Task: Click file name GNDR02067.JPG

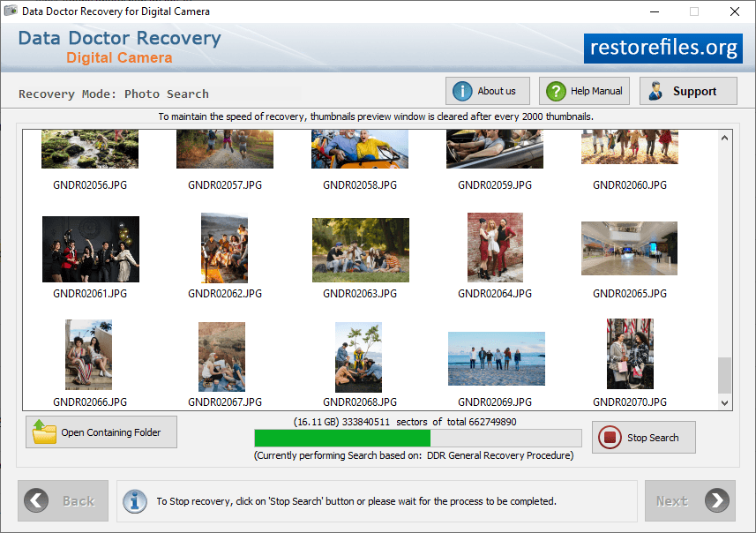Action: tap(225, 402)
